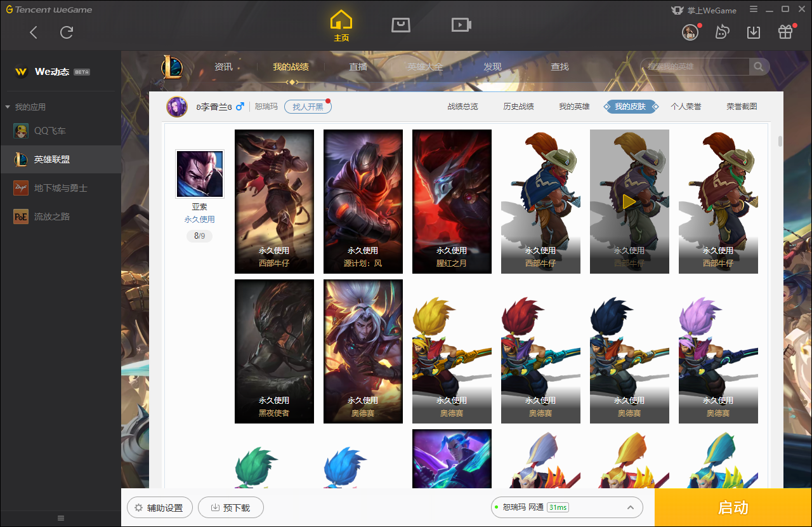Select the dark blue-haired 奥德赛 chroma
Image resolution: width=812 pixels, height=527 pixels.
(629, 351)
